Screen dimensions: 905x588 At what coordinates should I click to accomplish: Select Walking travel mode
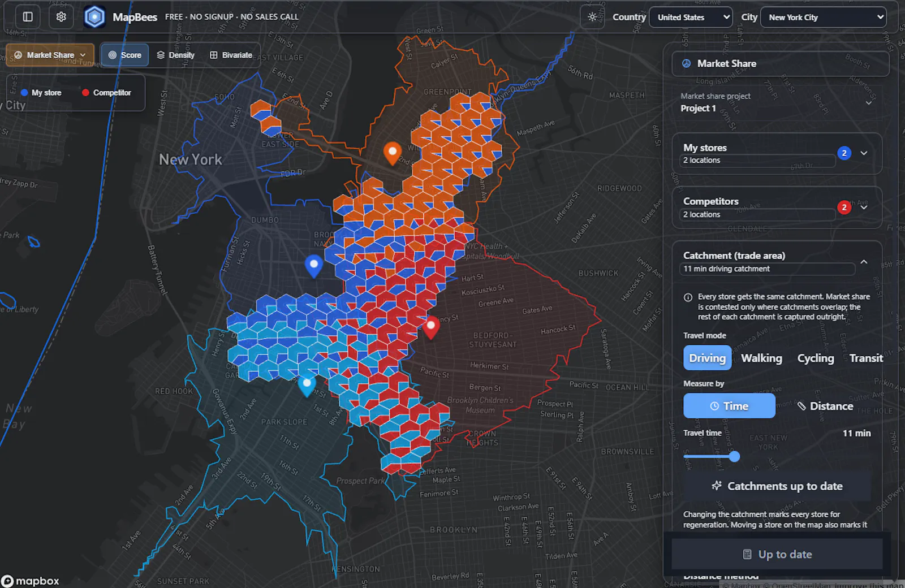tap(761, 358)
